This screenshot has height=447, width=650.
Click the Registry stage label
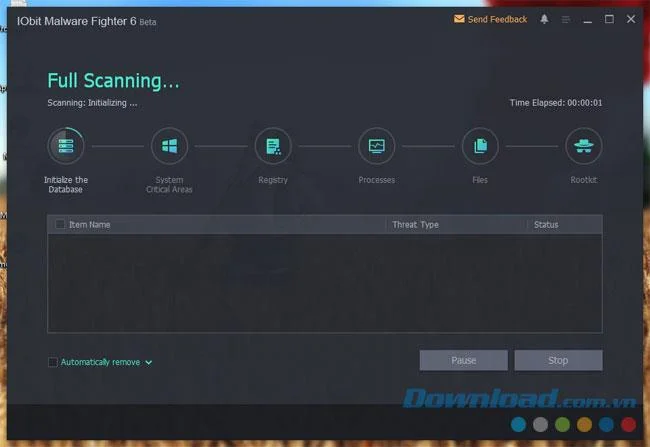273,180
